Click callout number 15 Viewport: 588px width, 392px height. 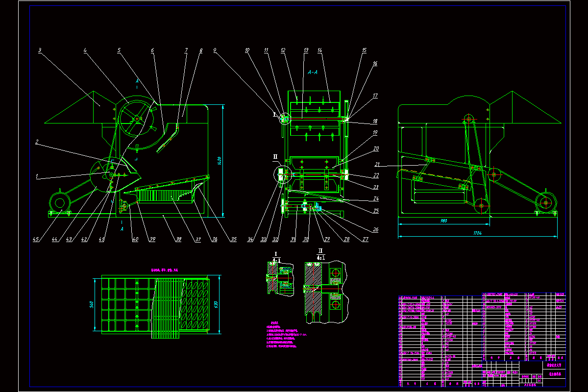[x=364, y=49]
